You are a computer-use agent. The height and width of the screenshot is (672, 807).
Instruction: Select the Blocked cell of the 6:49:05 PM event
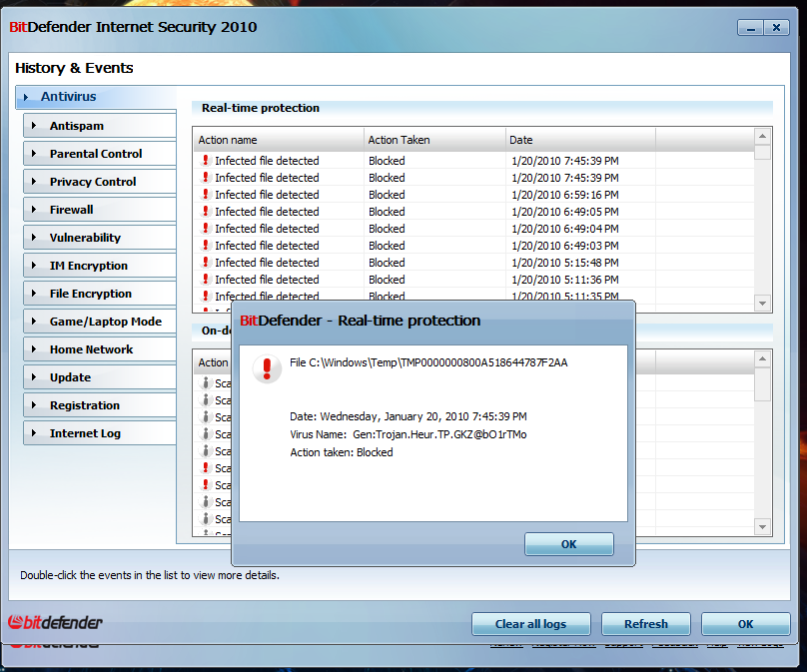coord(387,212)
